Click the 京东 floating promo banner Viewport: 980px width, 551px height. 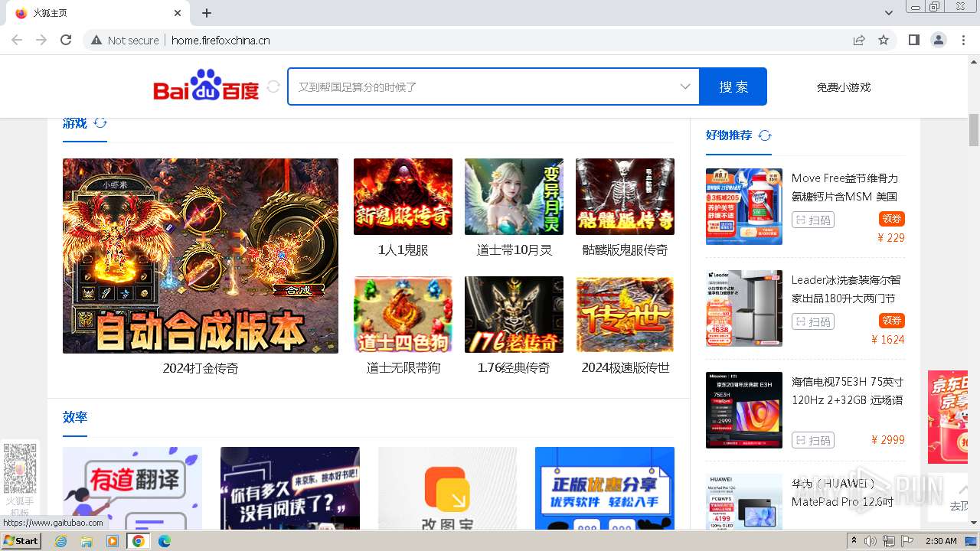(948, 417)
